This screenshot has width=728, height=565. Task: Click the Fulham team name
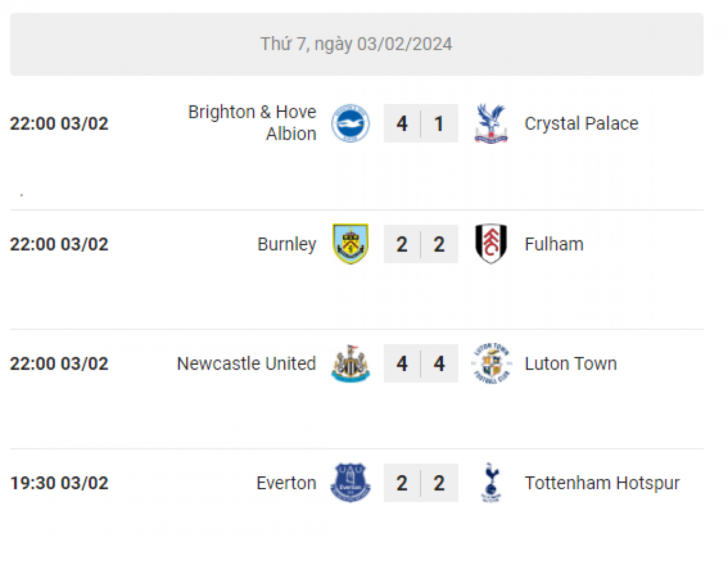[554, 244]
